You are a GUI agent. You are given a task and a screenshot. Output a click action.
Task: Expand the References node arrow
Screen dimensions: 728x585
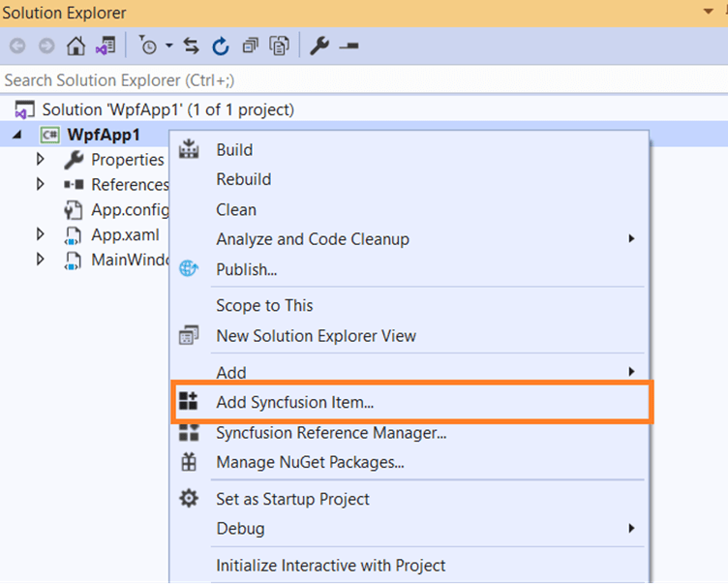coord(41,184)
